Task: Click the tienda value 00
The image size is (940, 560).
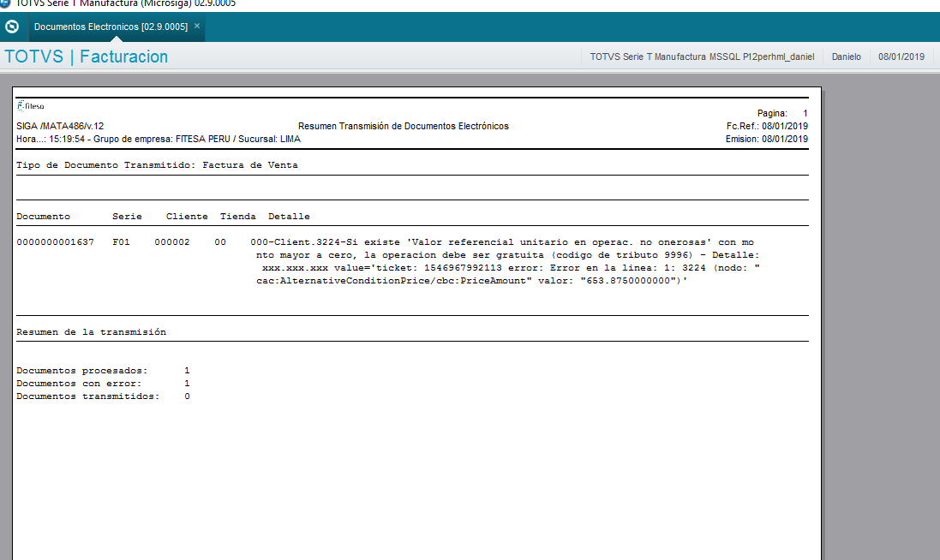Action: tap(220, 242)
